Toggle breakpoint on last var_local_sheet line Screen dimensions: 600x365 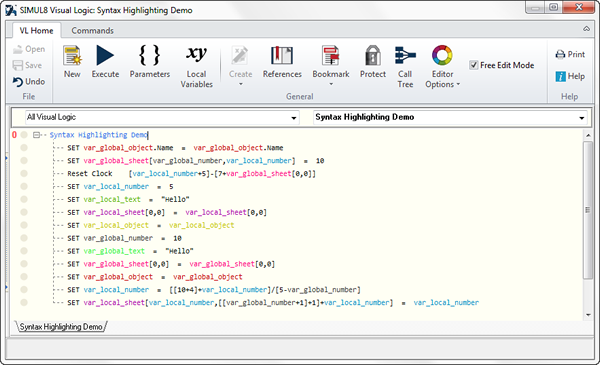pos(24,303)
